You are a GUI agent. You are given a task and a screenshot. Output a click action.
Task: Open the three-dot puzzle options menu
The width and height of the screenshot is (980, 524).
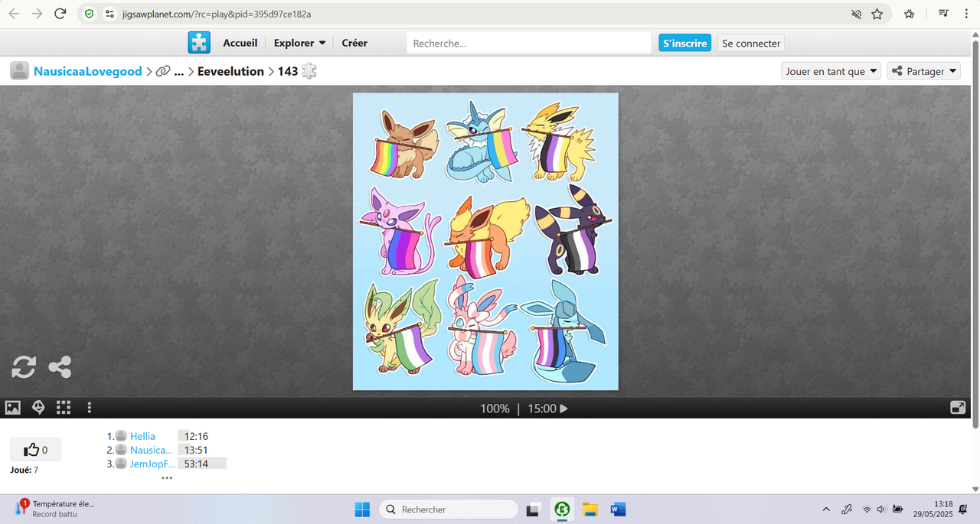[x=90, y=408]
